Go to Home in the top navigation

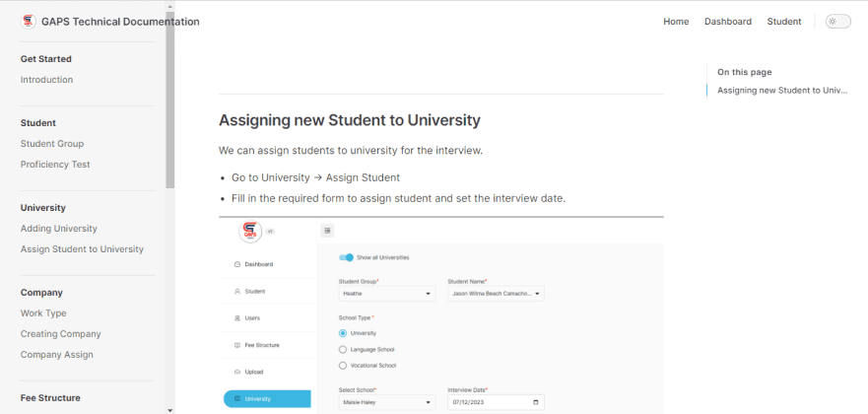tap(676, 22)
